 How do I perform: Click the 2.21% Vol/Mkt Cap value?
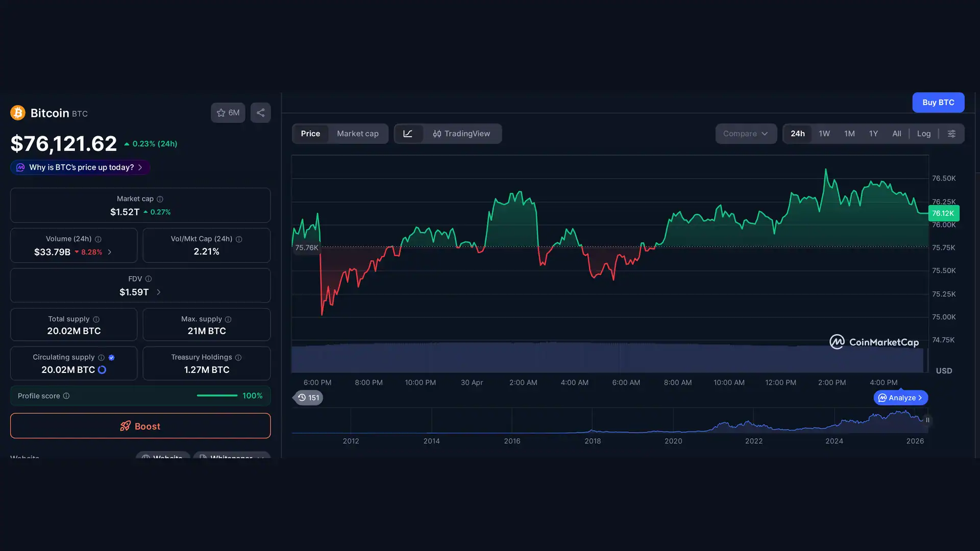coord(207,252)
